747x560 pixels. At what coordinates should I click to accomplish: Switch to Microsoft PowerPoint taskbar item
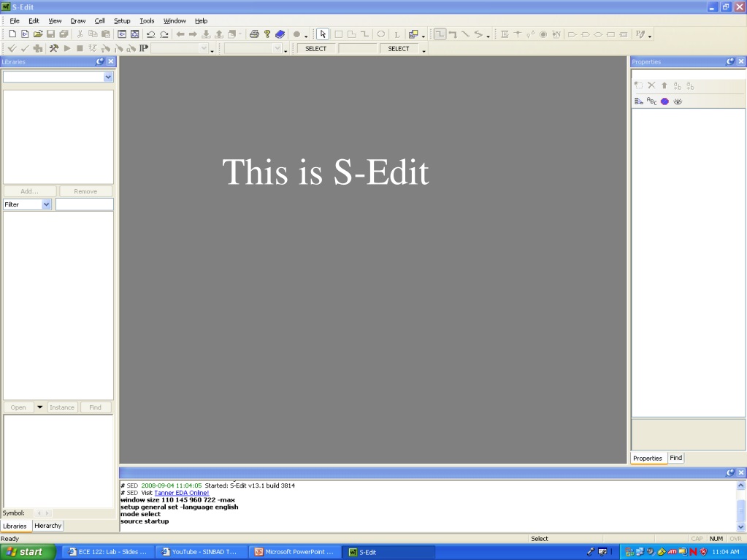[x=294, y=552]
